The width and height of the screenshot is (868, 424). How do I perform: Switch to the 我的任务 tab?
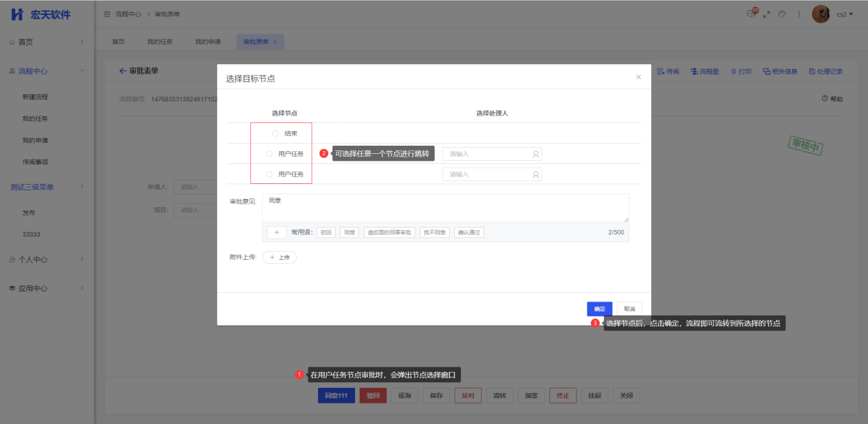[159, 42]
